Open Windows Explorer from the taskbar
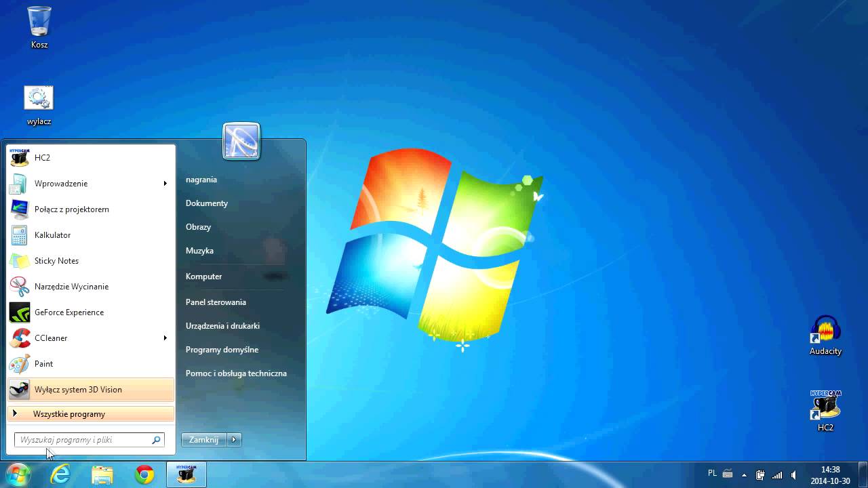 (102, 475)
